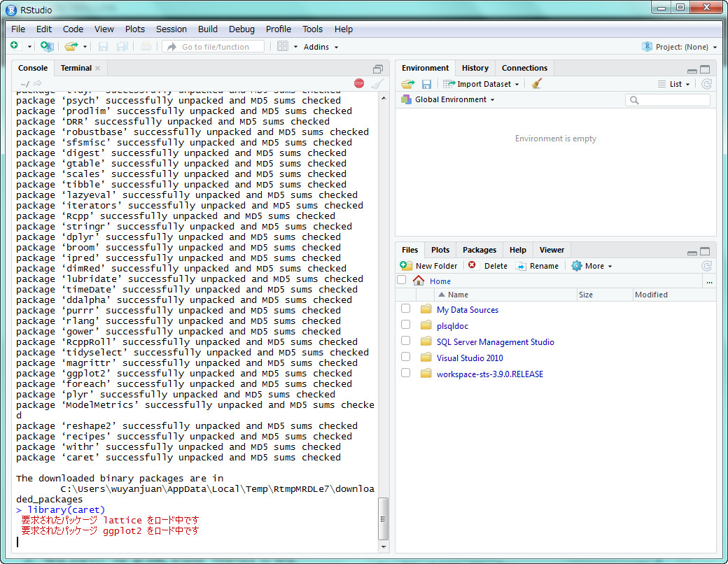Click the My Data Sources folder icon
Image resolution: width=728 pixels, height=564 pixels.
click(x=426, y=309)
